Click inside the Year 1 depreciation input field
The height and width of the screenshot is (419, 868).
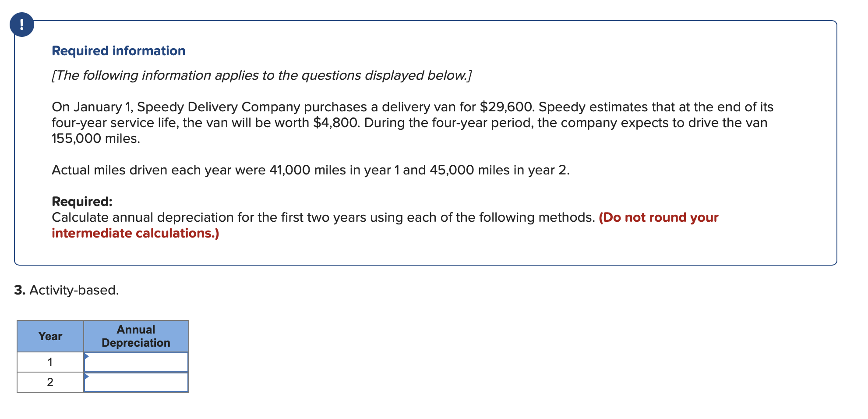click(x=137, y=361)
